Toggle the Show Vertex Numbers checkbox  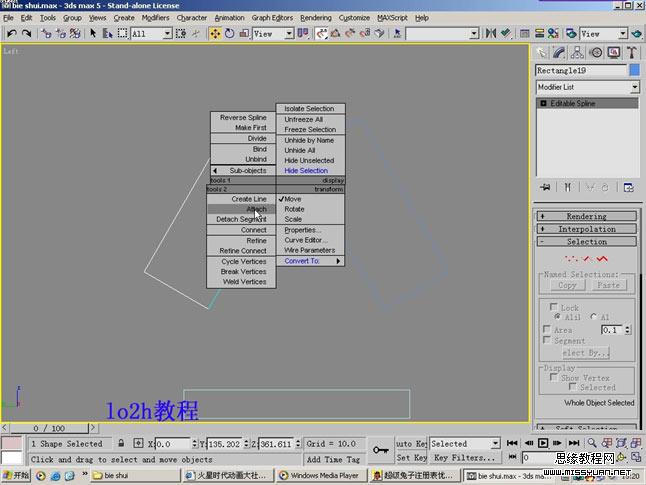click(554, 377)
